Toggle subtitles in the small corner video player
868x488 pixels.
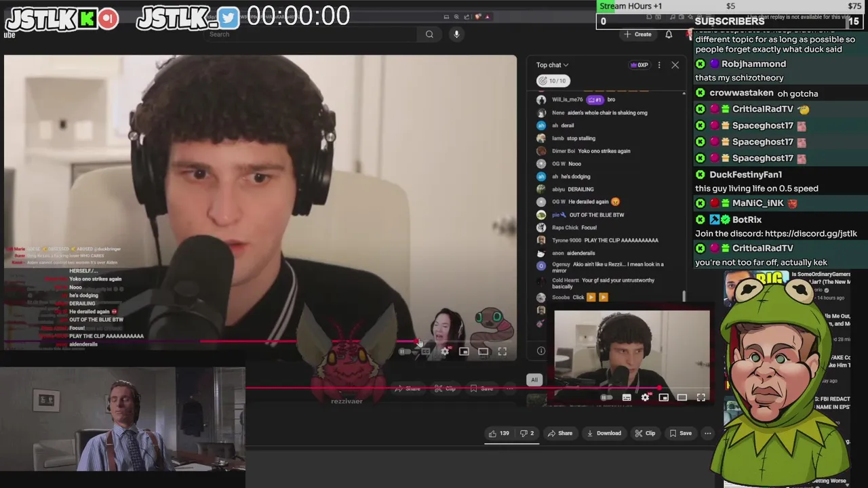[627, 397]
